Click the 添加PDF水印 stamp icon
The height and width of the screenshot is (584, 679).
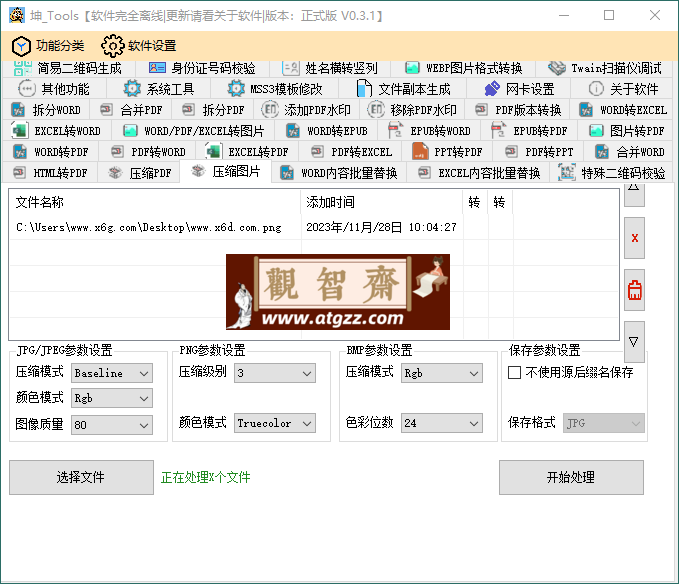(x=270, y=110)
